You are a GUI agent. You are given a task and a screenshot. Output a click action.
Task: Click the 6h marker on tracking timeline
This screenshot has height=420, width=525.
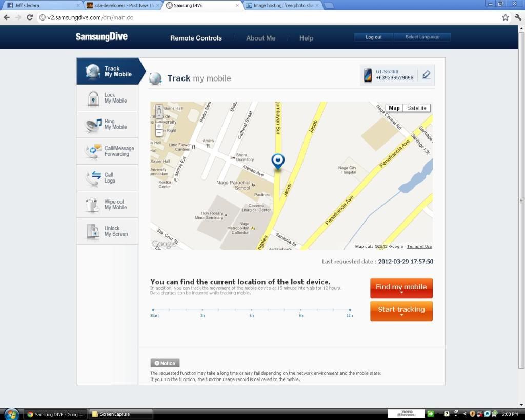click(x=251, y=310)
